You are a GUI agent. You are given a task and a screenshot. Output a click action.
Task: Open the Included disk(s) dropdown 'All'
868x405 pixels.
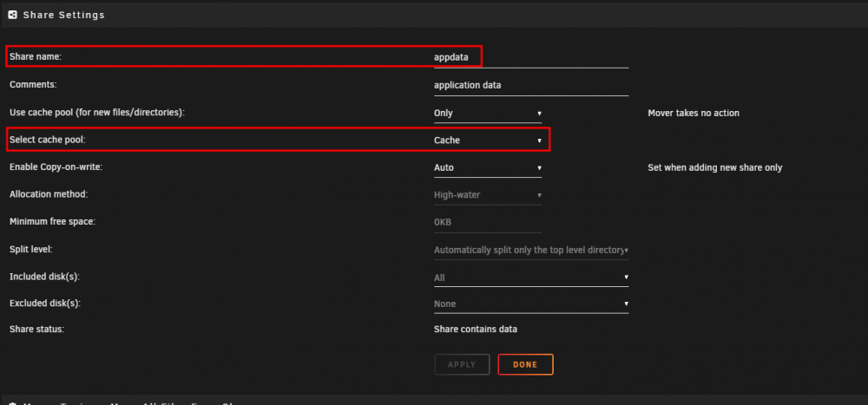click(531, 278)
